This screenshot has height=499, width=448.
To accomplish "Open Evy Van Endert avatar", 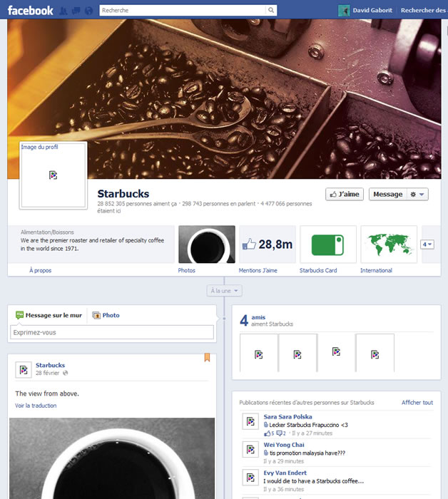I will [x=250, y=478].
